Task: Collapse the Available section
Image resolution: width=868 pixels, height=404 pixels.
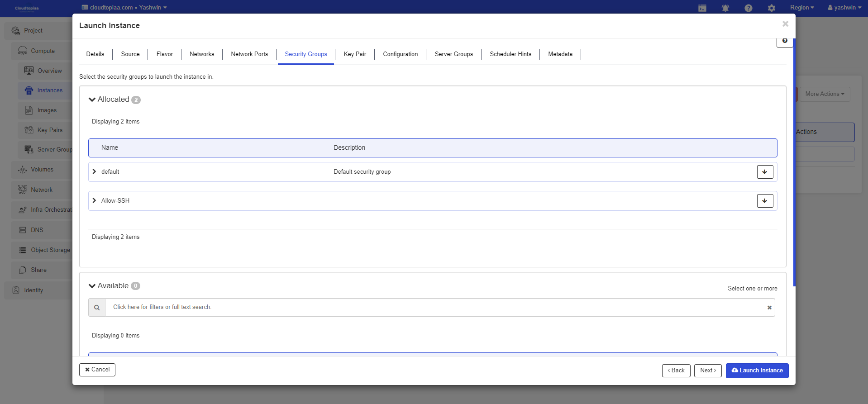Action: coord(92,286)
